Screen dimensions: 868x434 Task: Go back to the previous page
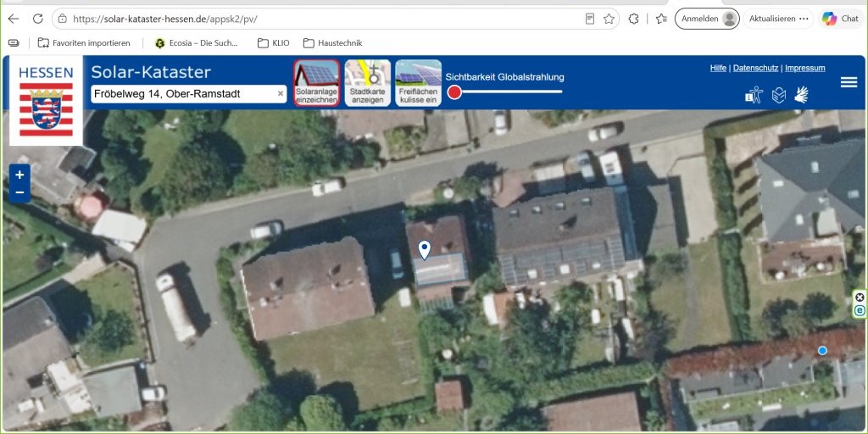pos(14,19)
